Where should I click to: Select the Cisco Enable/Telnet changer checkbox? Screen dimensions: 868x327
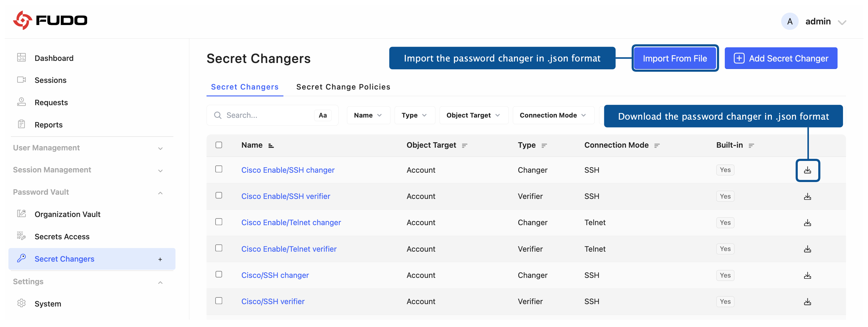(219, 222)
